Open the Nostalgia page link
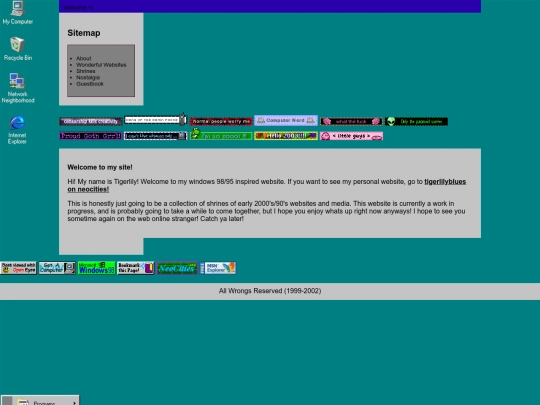 pyautogui.click(x=88, y=77)
